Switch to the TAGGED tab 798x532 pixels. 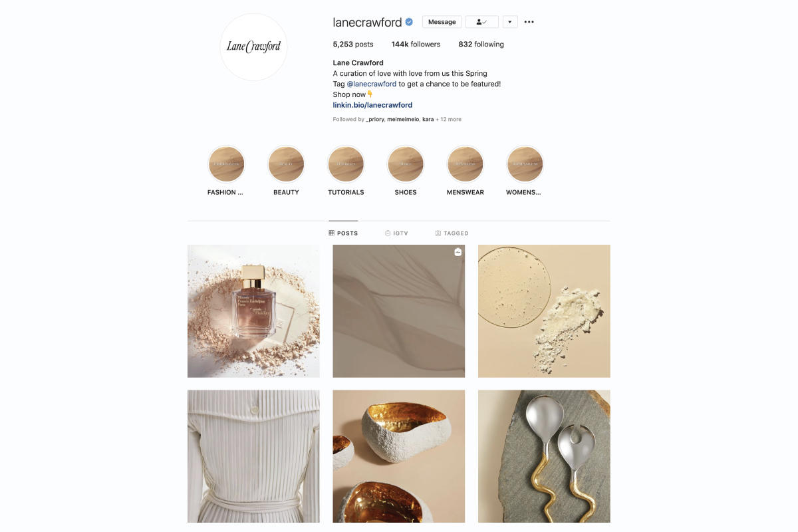tap(452, 233)
